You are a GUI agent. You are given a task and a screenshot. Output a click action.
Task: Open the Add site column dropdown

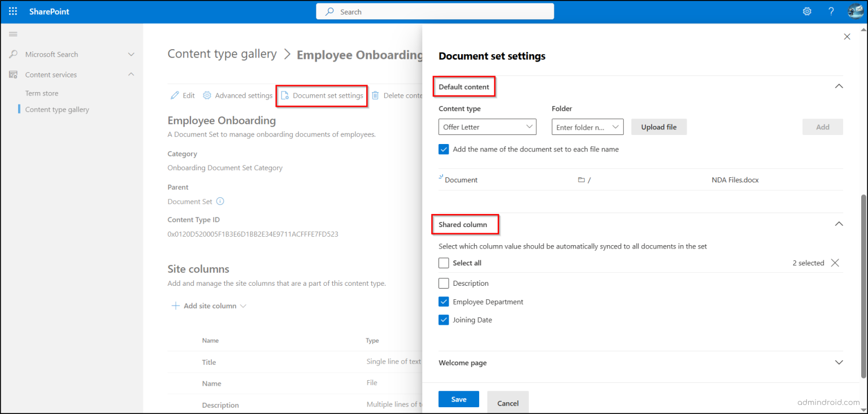243,306
